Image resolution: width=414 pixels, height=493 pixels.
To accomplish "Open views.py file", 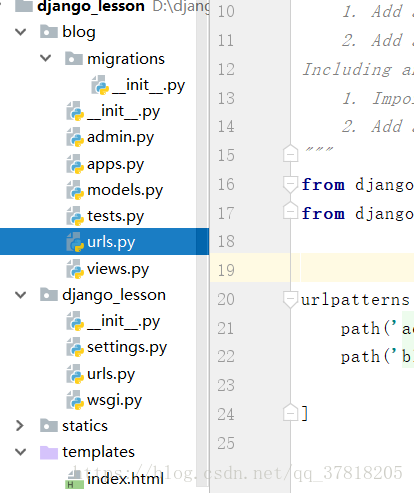I will [118, 269].
